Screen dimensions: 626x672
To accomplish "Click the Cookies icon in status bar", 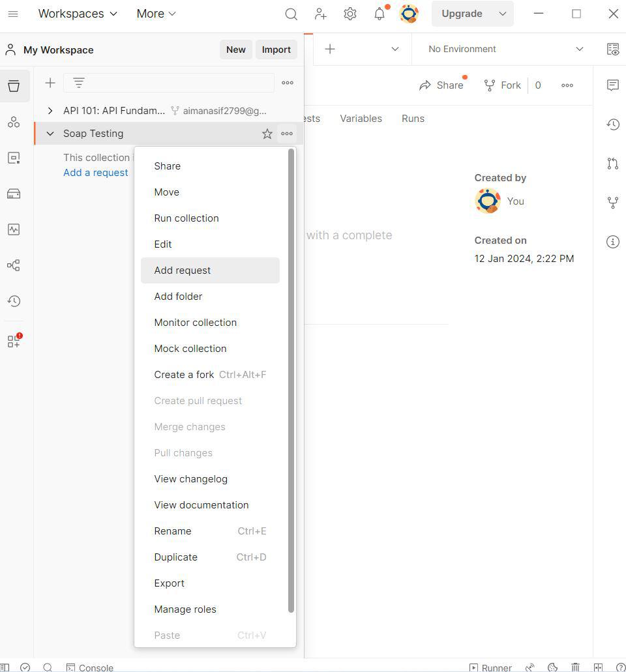I will coord(553,667).
